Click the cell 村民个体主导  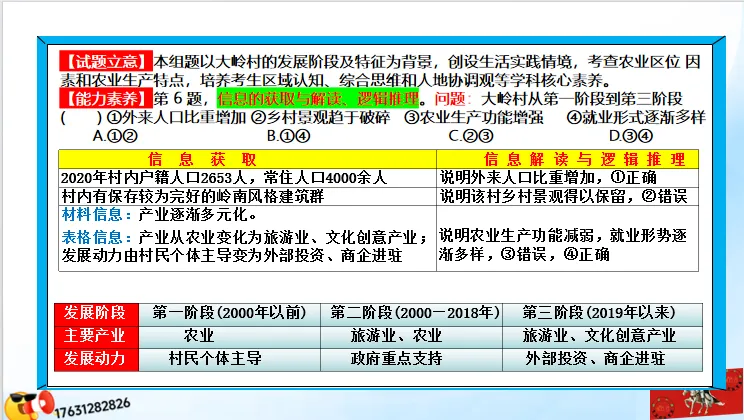230,359
